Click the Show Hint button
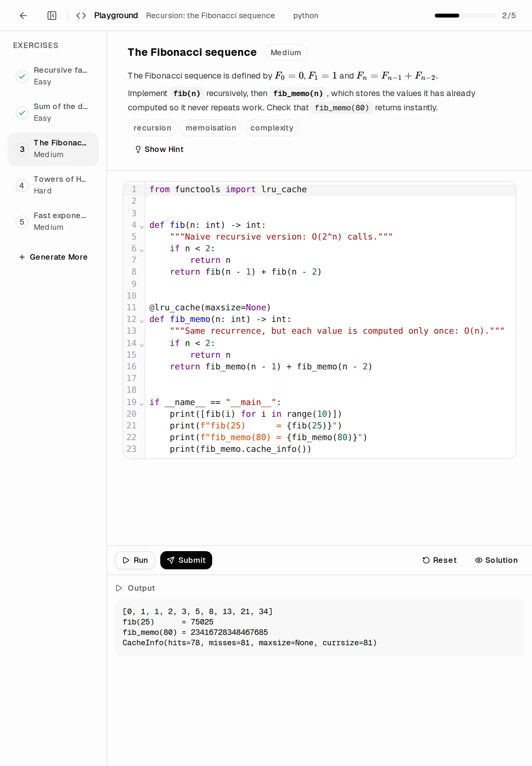The height and width of the screenshot is (766, 532). click(159, 149)
